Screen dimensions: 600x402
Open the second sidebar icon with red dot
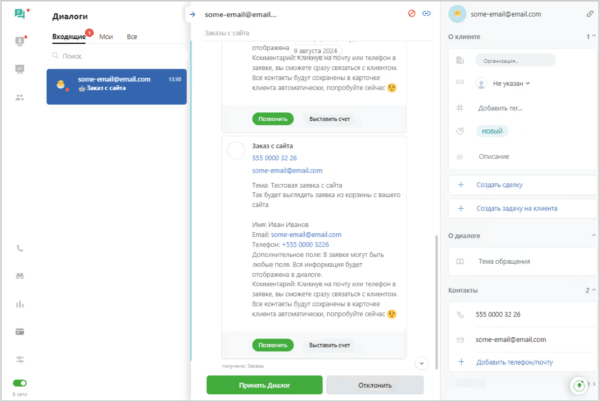[x=20, y=41]
